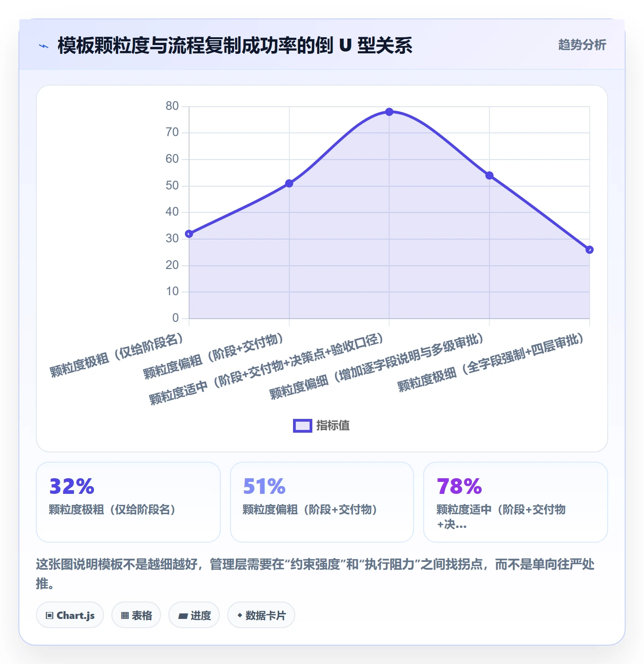Click the 进度 tag chip
Screen dimensions: 644x664
point(194,615)
